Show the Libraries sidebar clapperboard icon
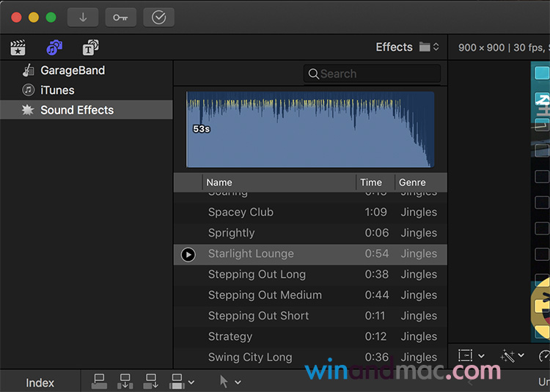Screen dimensions: 550x392 pyautogui.click(x=18, y=48)
